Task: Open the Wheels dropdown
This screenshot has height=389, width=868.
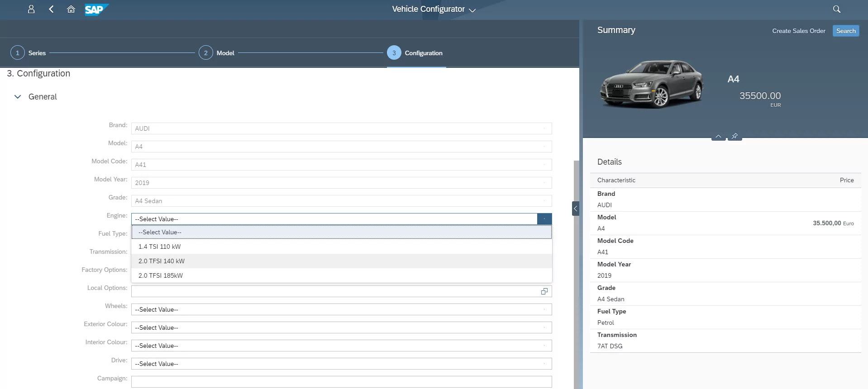Action: [342, 309]
